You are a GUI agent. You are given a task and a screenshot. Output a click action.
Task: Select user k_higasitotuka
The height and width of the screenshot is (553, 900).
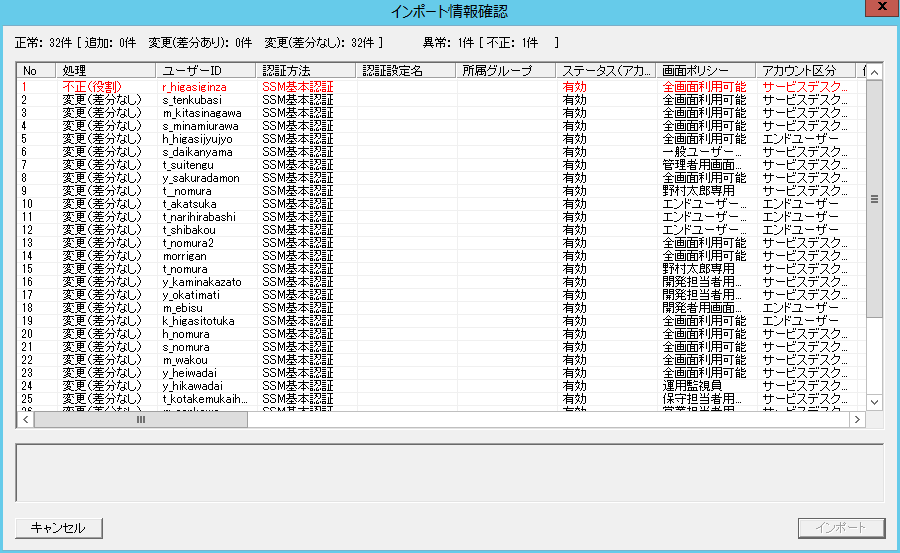[199, 321]
